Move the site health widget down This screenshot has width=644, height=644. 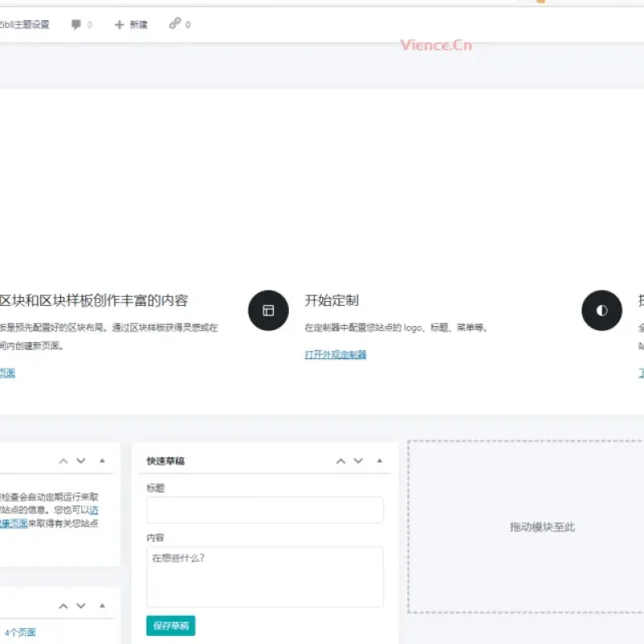81,460
